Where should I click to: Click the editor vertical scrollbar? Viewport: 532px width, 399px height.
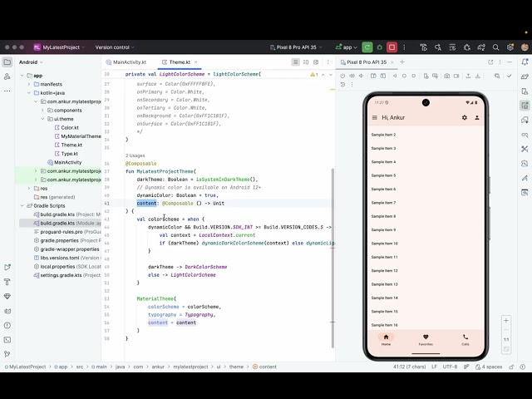point(332,258)
